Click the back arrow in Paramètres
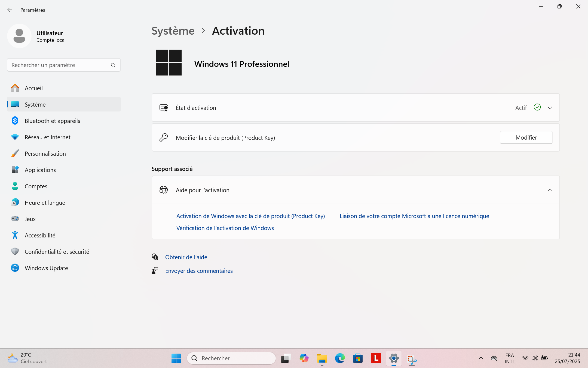588x368 pixels. point(10,10)
